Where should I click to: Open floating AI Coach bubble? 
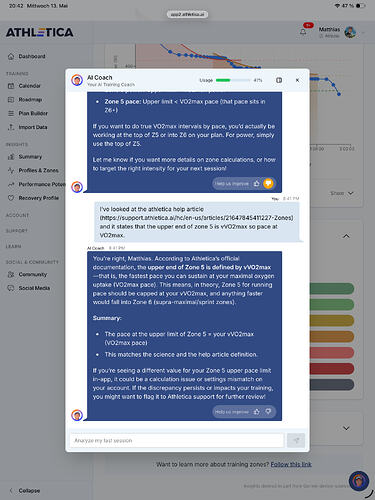(x=359, y=481)
